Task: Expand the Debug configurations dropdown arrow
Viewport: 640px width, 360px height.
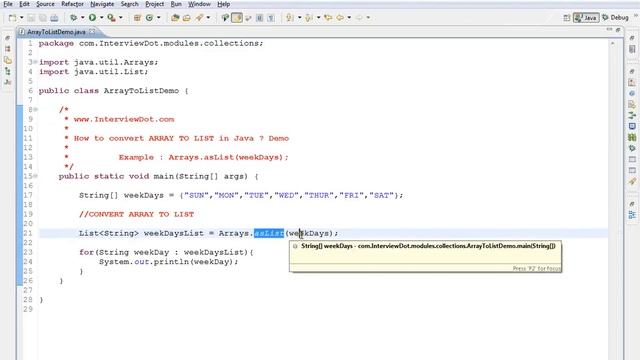Action: (x=82, y=18)
